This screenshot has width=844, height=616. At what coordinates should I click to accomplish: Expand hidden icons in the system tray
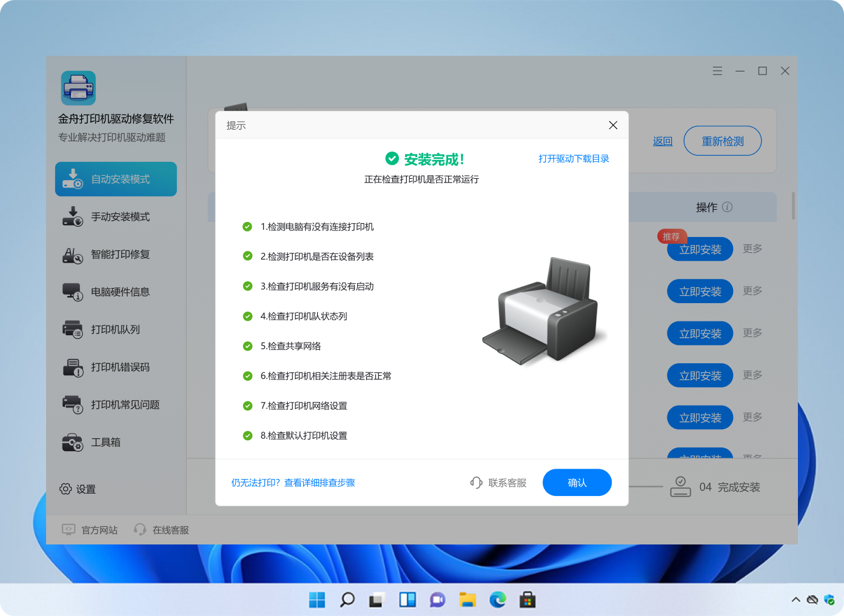796,599
